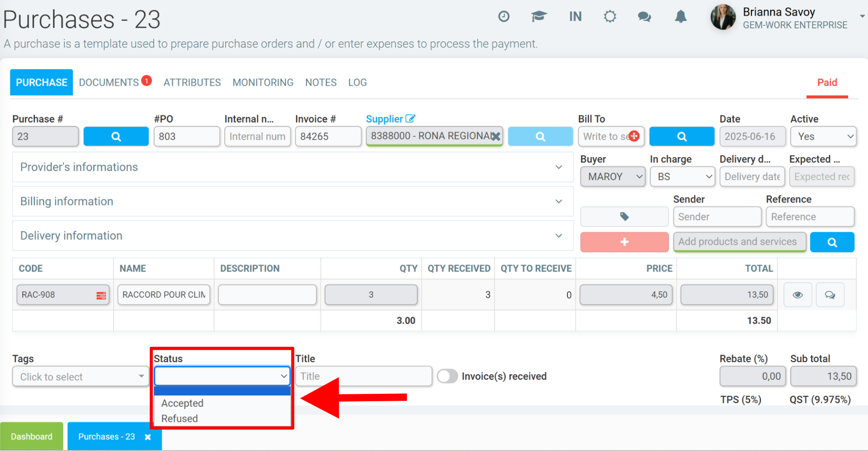Click the Paid status tab

pyautogui.click(x=827, y=83)
